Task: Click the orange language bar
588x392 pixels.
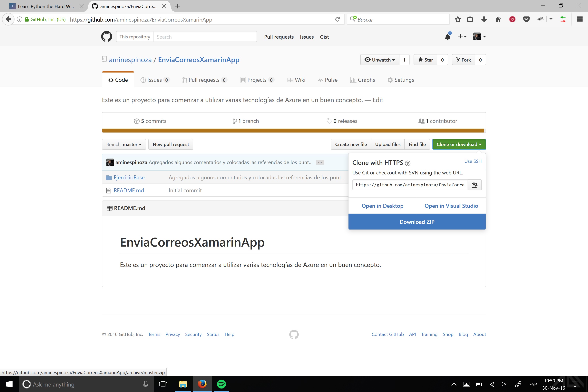Action: coord(293,131)
